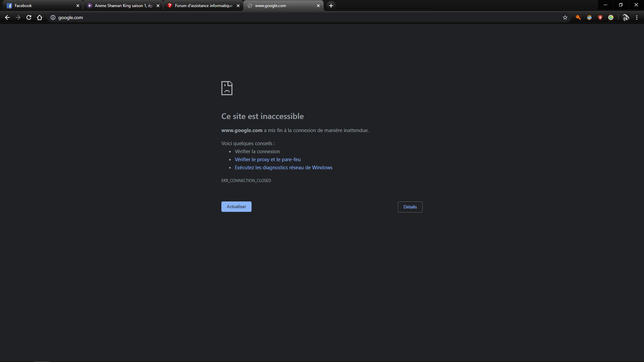Click the forward navigation arrow
This screenshot has width=644, height=362.
pyautogui.click(x=18, y=17)
